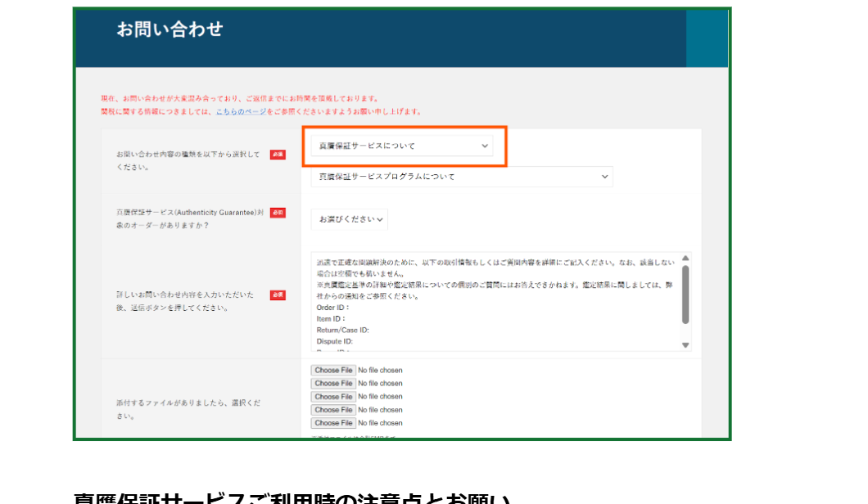The width and height of the screenshot is (868, 504).
Task: Click the fifth Choose File button
Action: tap(332, 422)
